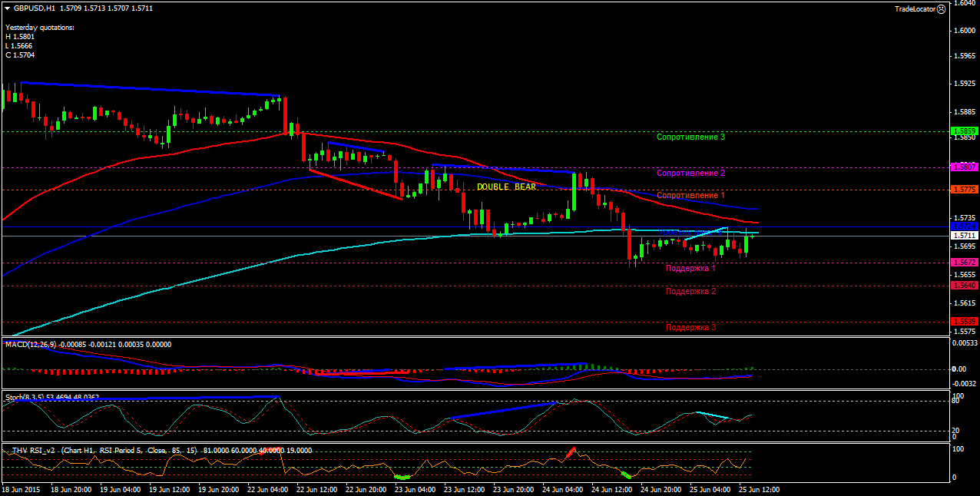Click 0.00533 on the MACD scale

[964, 343]
